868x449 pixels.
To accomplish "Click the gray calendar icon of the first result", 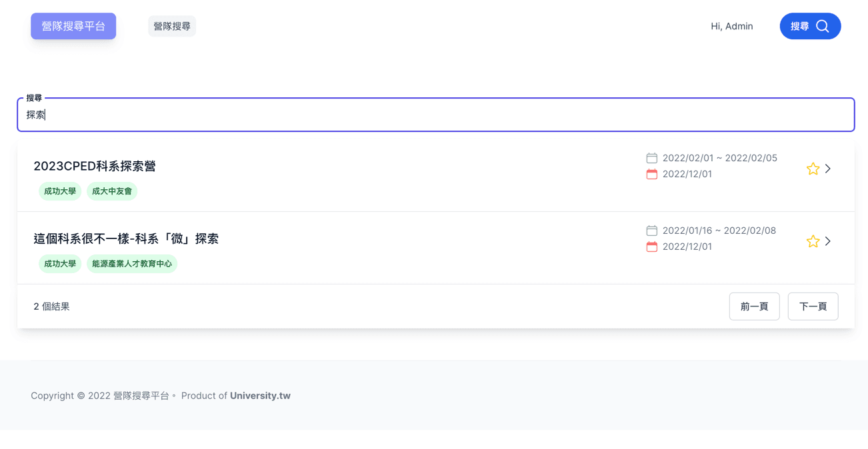I will pyautogui.click(x=651, y=158).
